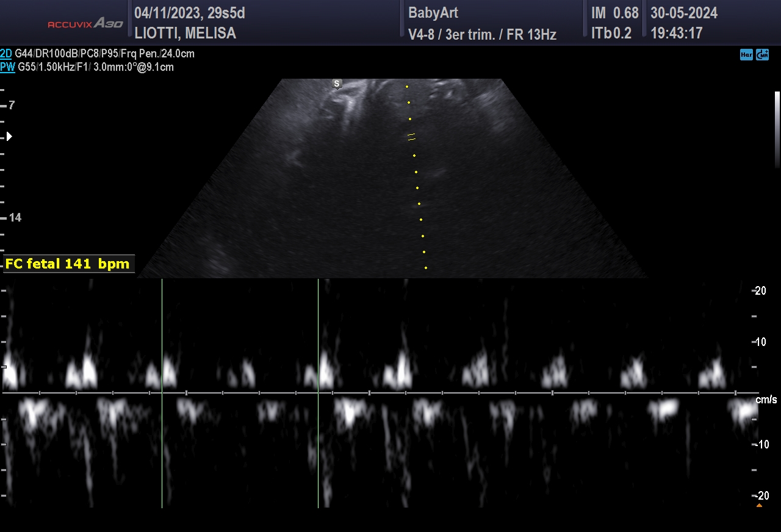
Task: Select the 2D mode label
Action: [6, 54]
